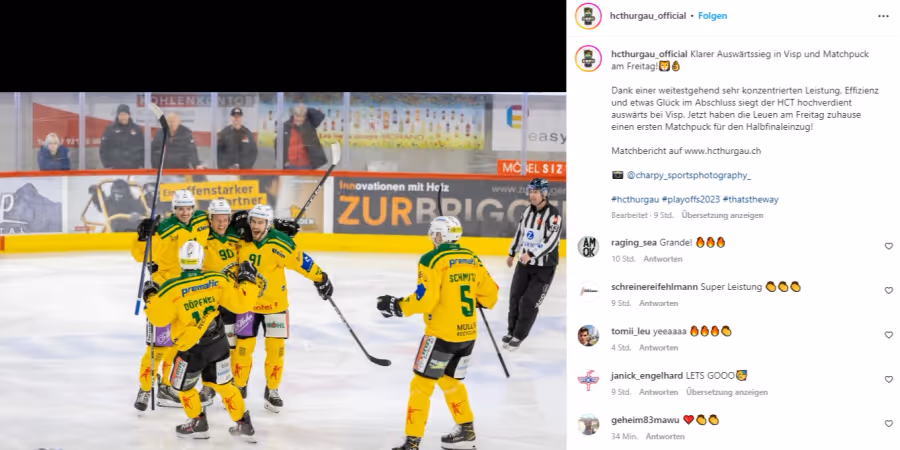This screenshot has width=900, height=450.
Task: Open the #hcthurgau hashtag
Action: point(635,199)
